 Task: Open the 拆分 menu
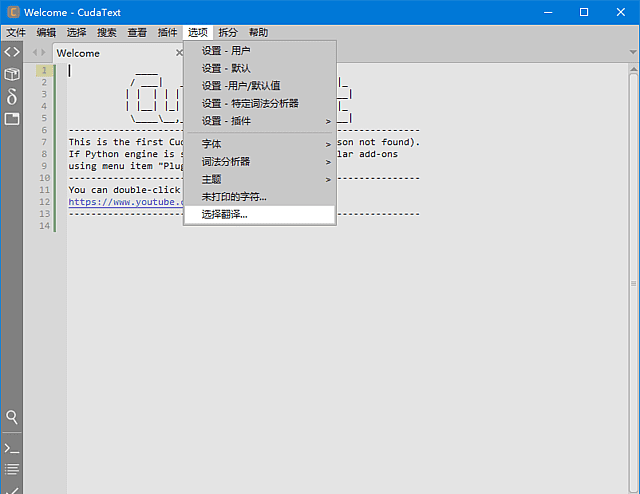[x=228, y=32]
